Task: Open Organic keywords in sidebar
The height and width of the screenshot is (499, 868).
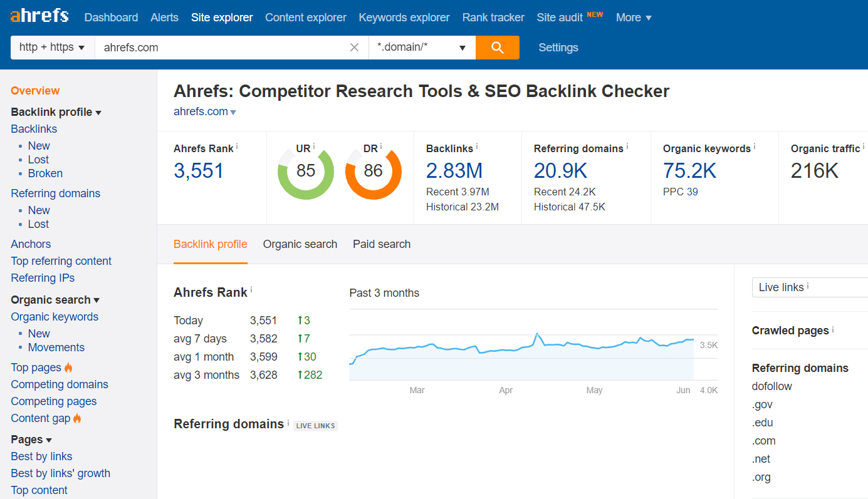Action: tap(55, 317)
